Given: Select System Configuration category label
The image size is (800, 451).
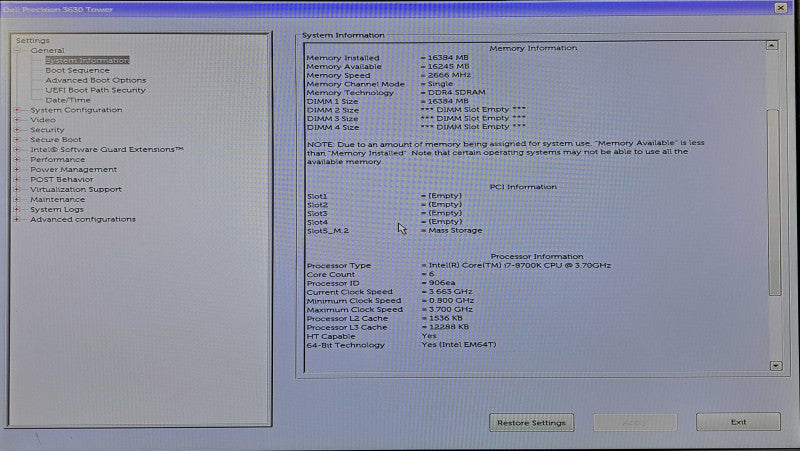Looking at the screenshot, I should point(76,110).
